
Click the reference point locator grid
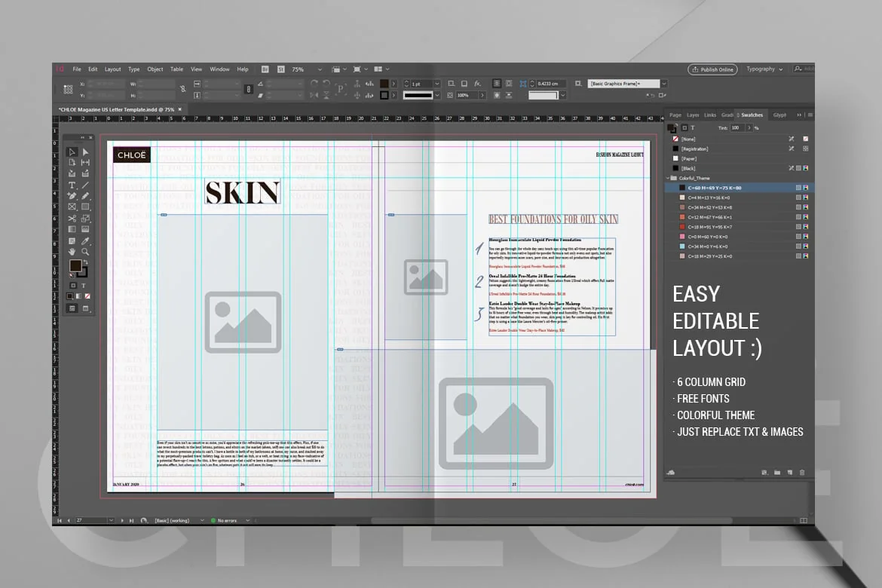(x=68, y=90)
